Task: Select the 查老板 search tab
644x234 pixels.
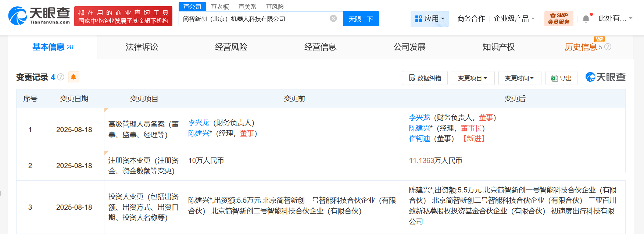Action: coord(220,7)
